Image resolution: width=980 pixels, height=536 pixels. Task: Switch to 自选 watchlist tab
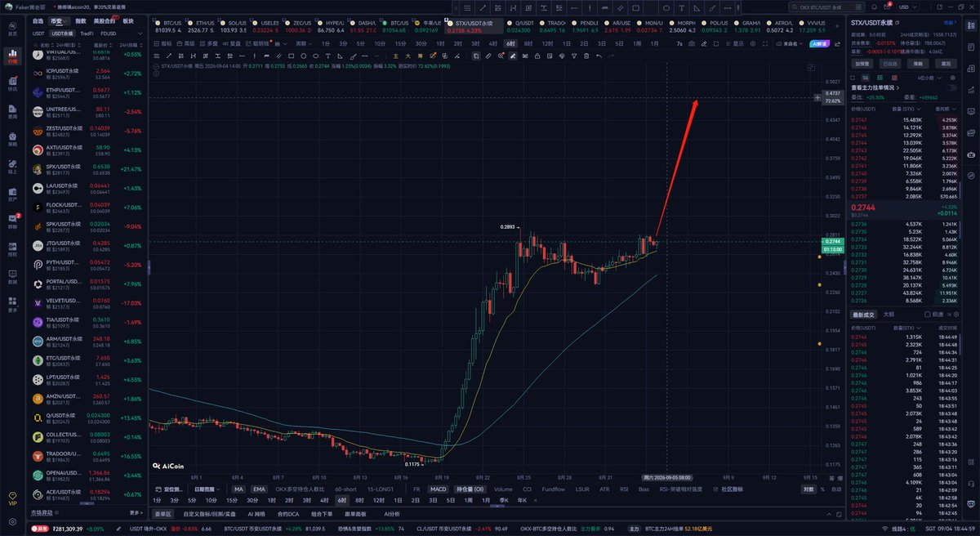pyautogui.click(x=38, y=21)
